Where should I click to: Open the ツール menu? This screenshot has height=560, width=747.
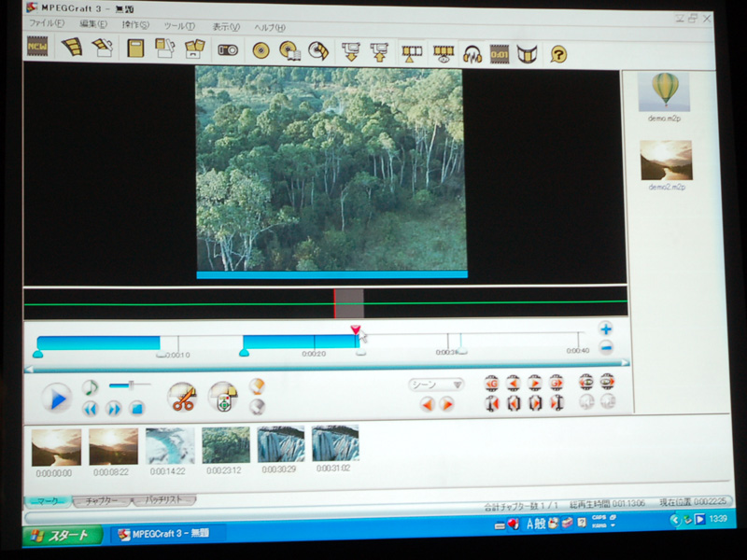[179, 25]
